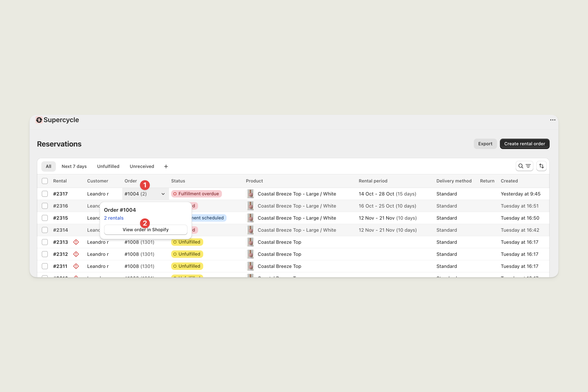
Task: Select the checkbox on row #2315
Action: point(45,218)
